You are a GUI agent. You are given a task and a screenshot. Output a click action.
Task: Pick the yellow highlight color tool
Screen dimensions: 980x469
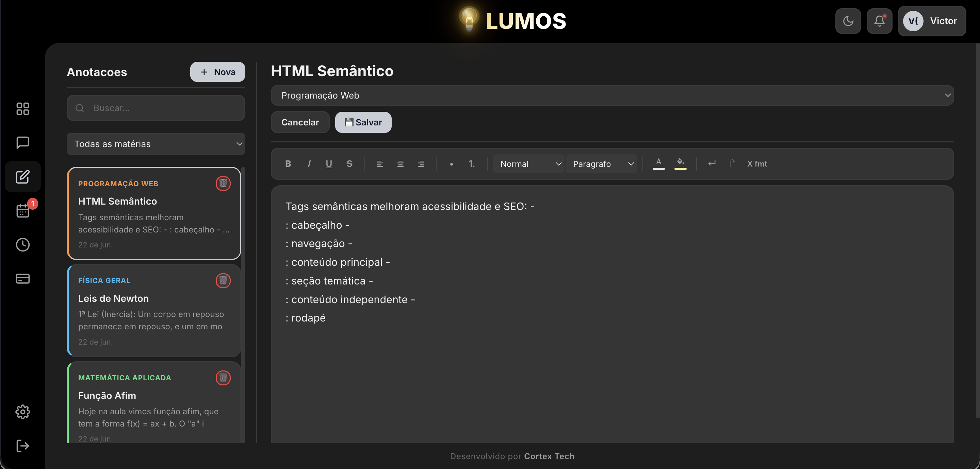pos(680,164)
